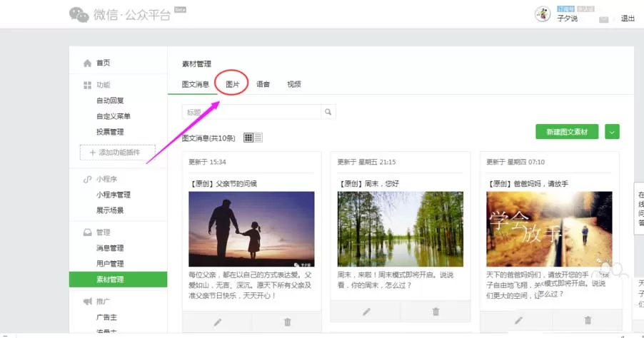Click the 首页 home icon

(x=87, y=63)
